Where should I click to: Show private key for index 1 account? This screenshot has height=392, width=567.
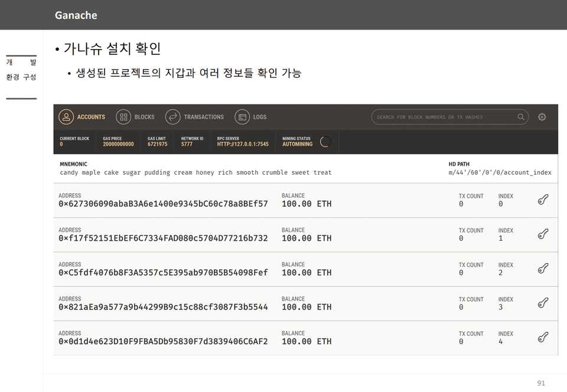click(x=543, y=234)
